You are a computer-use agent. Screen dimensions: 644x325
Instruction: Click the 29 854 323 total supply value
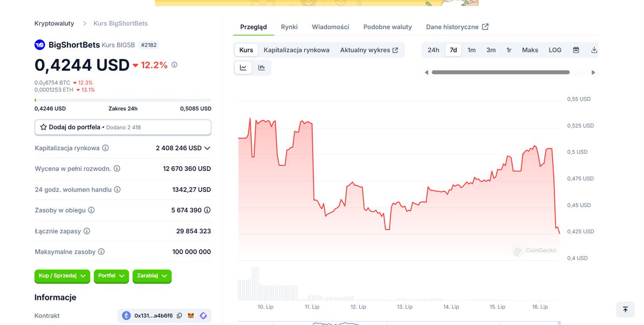194,231
